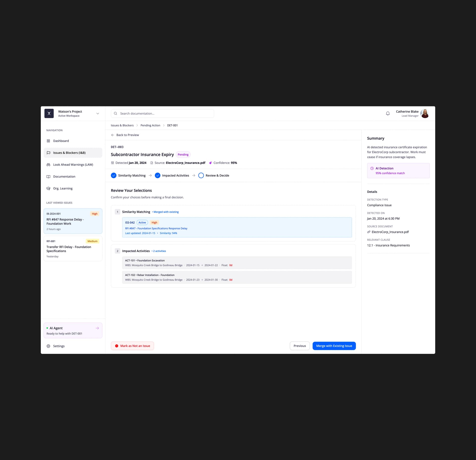Select the ACT-102 Rebar Installation row

[237, 277]
